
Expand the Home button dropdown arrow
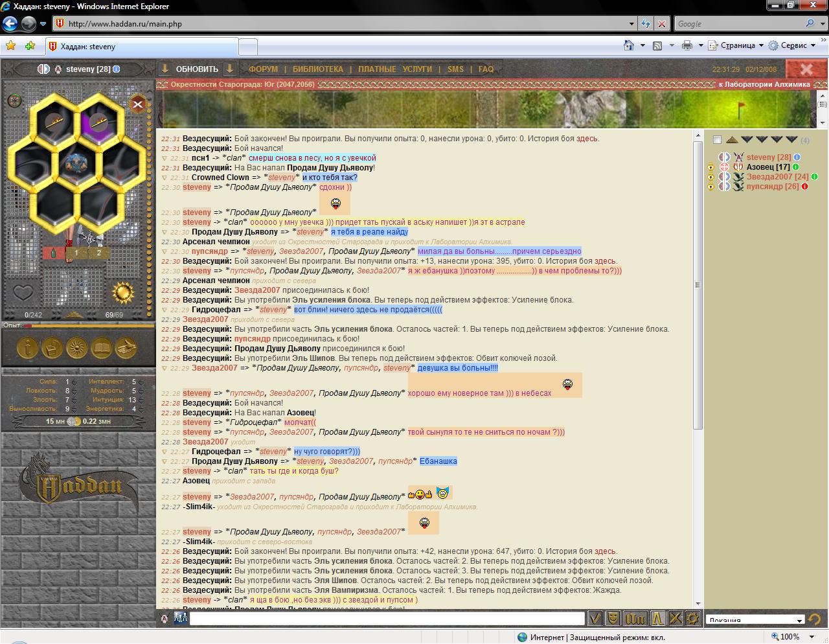(x=642, y=45)
